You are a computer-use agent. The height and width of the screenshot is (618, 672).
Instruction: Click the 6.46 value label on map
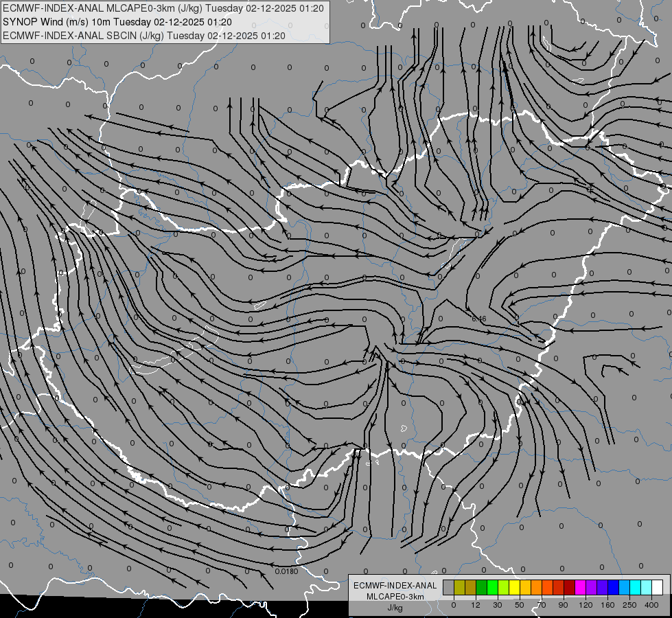[x=479, y=319]
